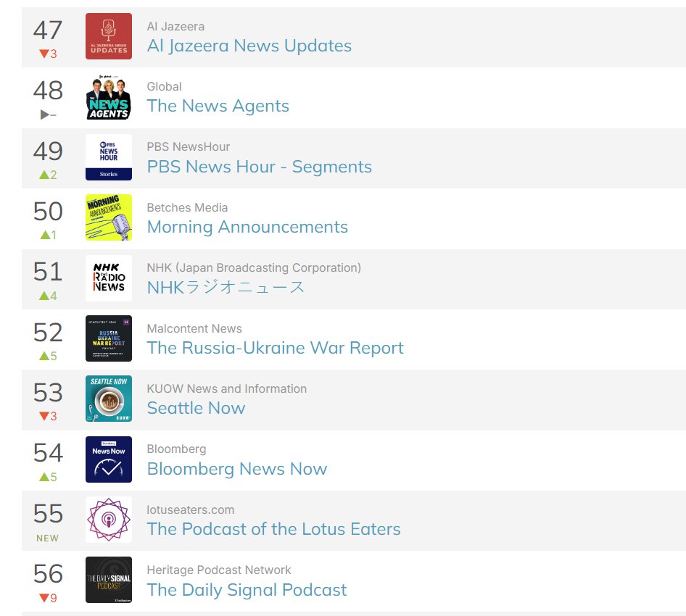686x616 pixels.
Task: Click the Seattle Now coffee cup artwork
Action: tap(109, 399)
